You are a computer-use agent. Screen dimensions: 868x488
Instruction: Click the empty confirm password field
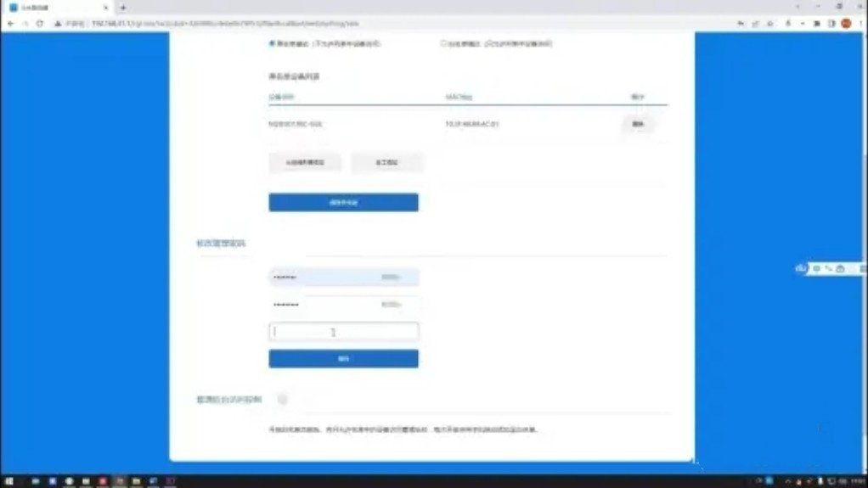click(x=344, y=332)
